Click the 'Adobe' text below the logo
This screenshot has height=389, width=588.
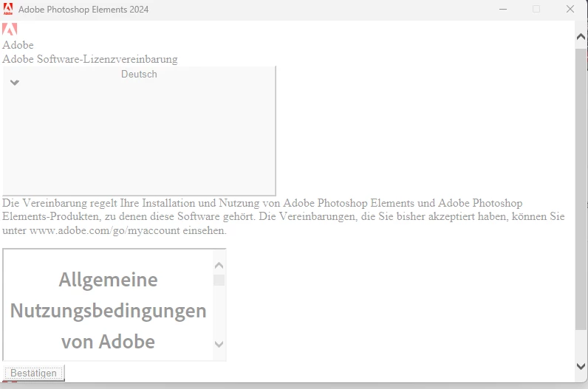[x=18, y=45]
